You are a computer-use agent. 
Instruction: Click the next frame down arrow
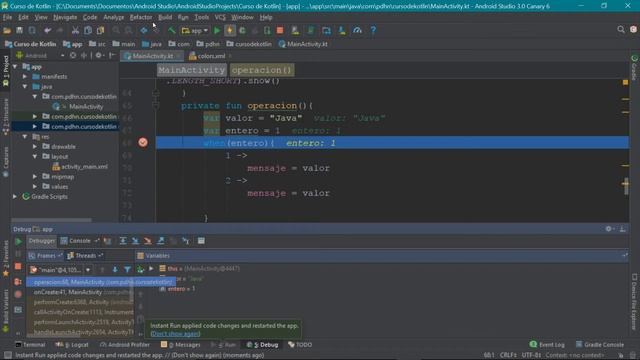point(115,269)
